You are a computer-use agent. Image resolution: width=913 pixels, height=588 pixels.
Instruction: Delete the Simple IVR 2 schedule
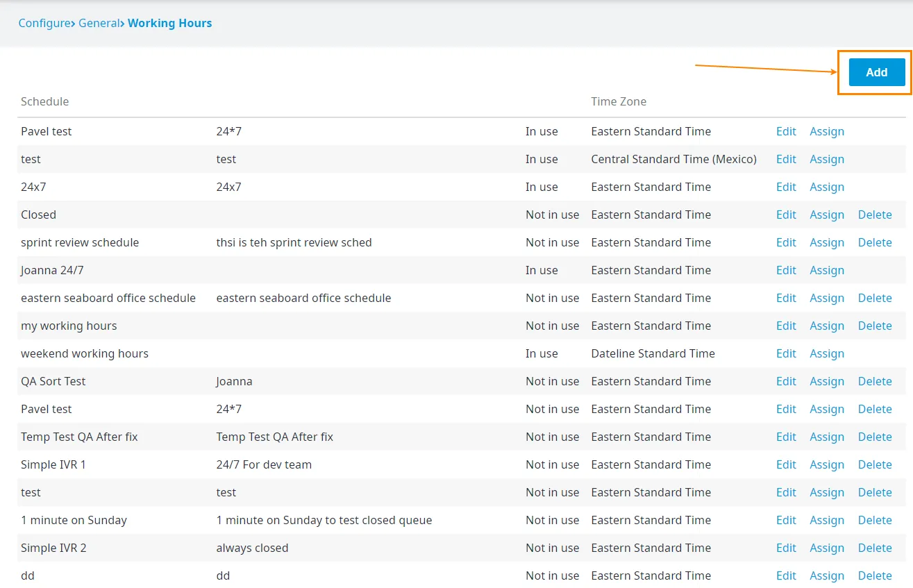(875, 548)
